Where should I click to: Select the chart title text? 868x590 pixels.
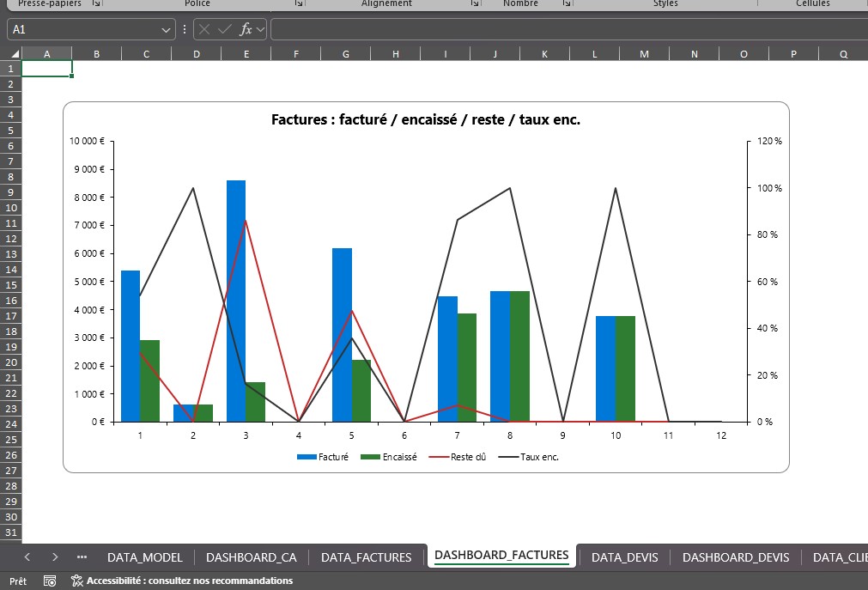pos(424,119)
